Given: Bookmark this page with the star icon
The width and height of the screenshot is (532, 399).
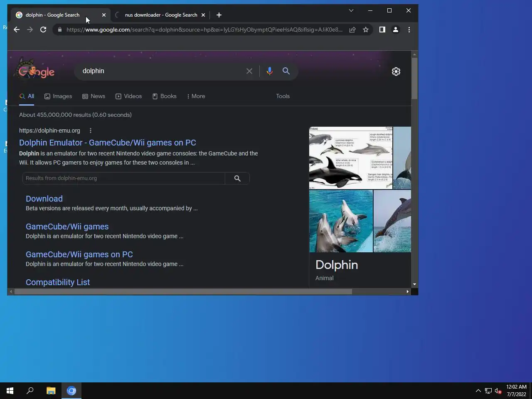Looking at the screenshot, I should 366,30.
